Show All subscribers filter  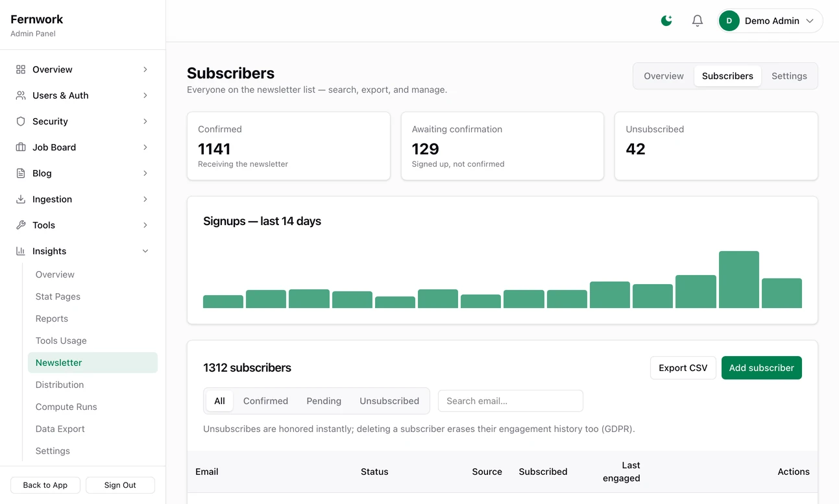[x=219, y=401]
